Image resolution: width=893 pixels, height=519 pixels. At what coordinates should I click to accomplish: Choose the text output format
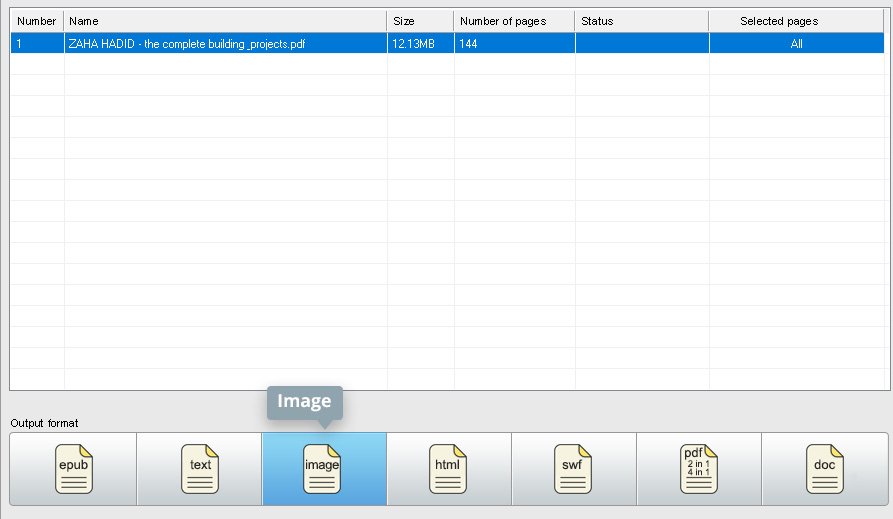click(199, 469)
